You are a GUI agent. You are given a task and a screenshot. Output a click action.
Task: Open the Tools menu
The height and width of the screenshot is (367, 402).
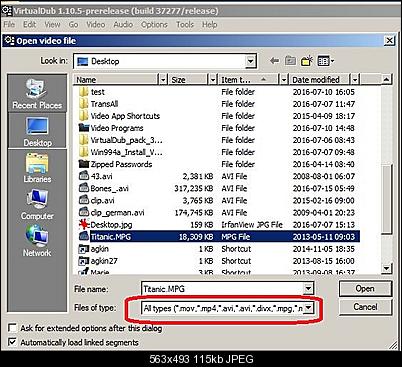click(185, 25)
